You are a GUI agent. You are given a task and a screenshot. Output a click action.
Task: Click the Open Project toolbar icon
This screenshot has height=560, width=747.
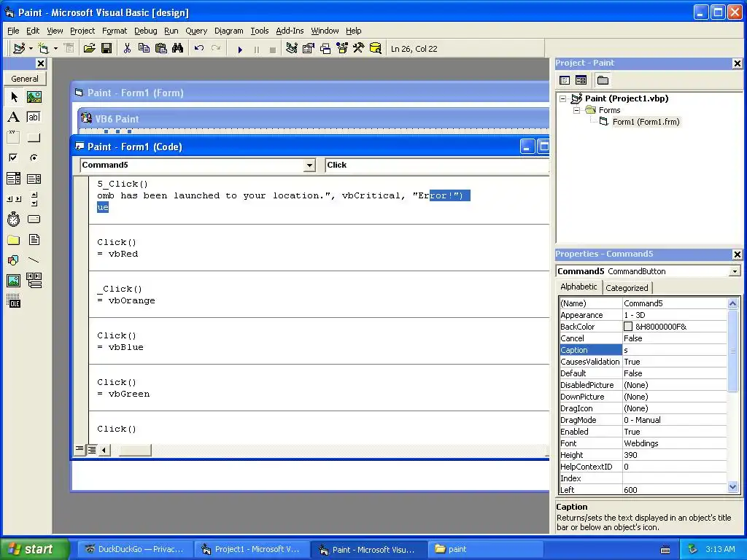[x=89, y=49]
